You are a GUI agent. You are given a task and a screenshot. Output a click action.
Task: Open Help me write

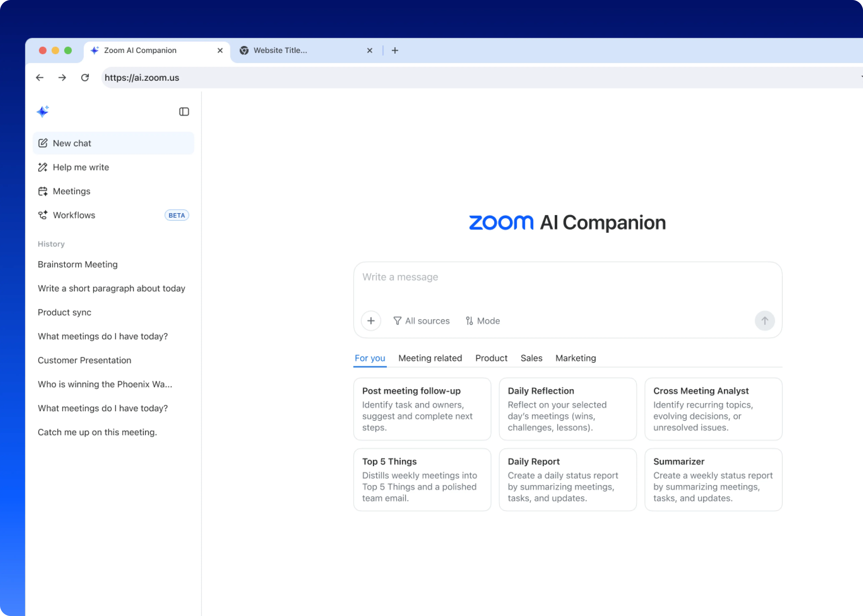pyautogui.click(x=80, y=167)
